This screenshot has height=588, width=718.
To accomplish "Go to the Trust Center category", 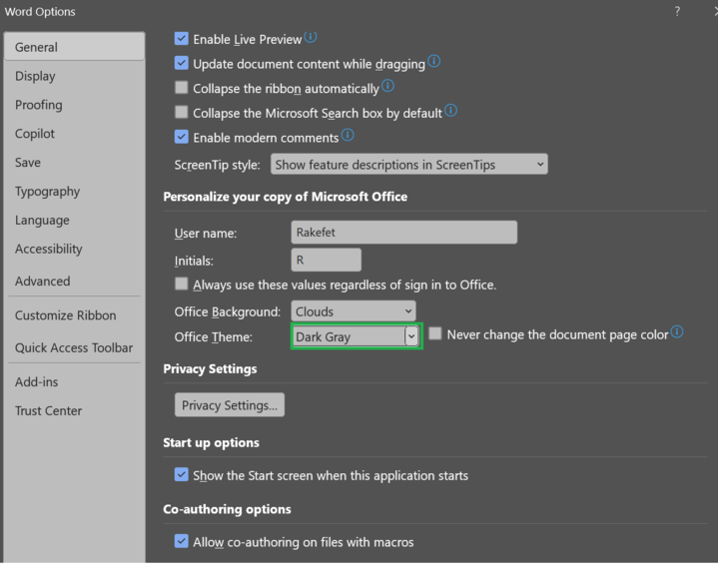I will pos(49,410).
